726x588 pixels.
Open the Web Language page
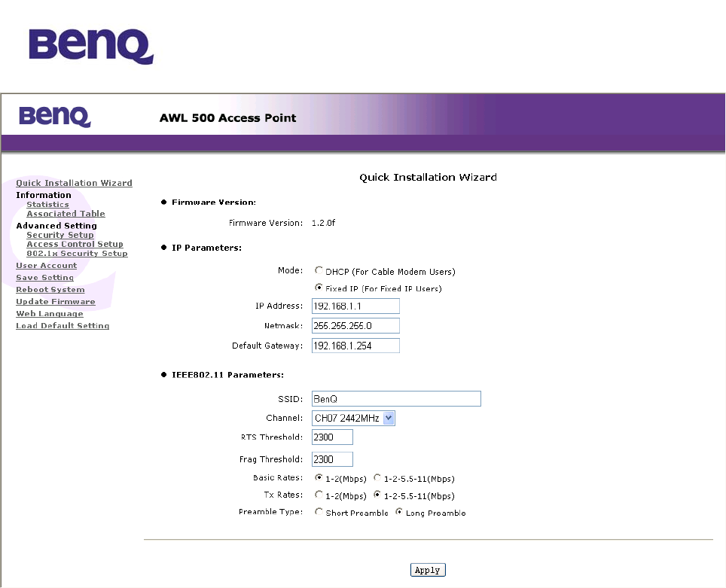point(50,313)
